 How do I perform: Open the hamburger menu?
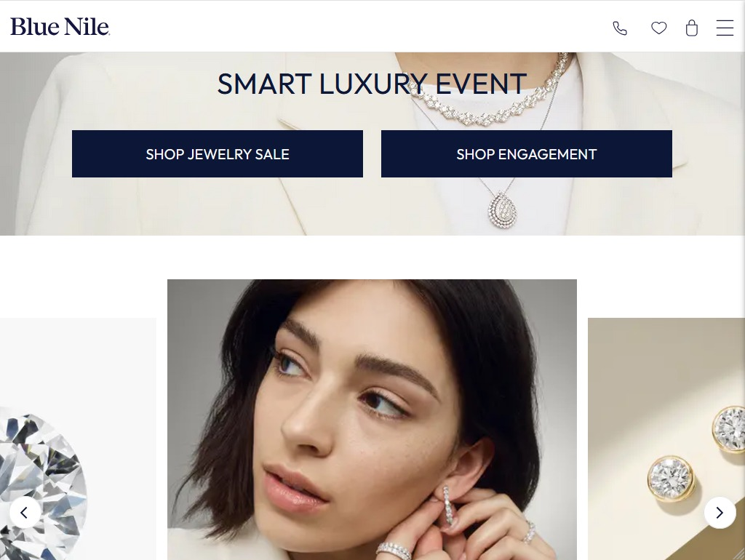coord(725,28)
